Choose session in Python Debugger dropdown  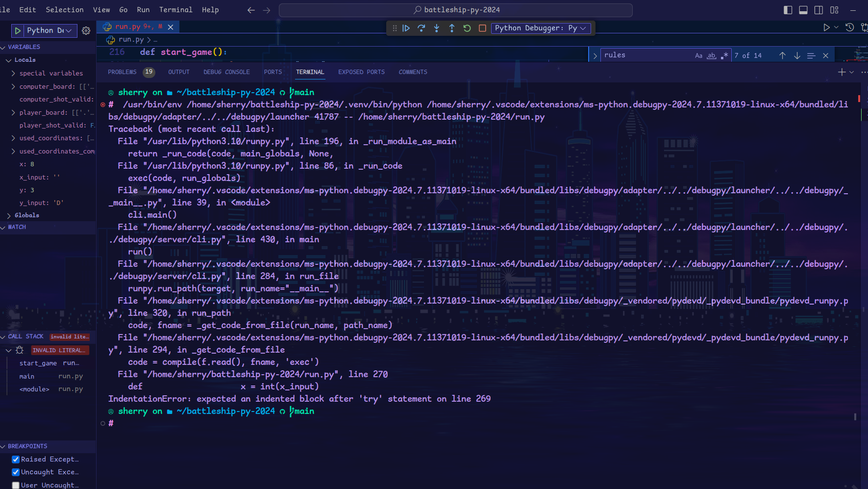coord(540,28)
